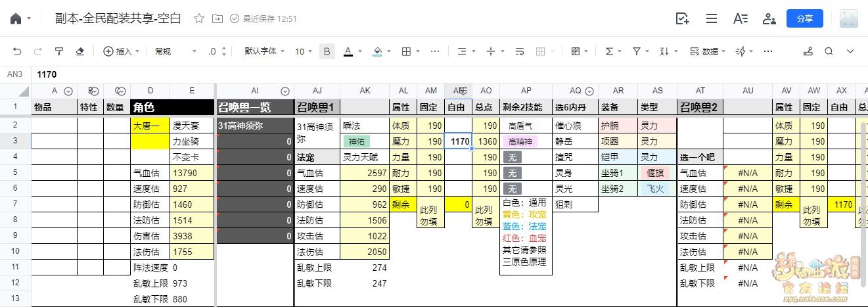Toggle bold formatting
This screenshot has height=307, width=868.
coord(327,51)
